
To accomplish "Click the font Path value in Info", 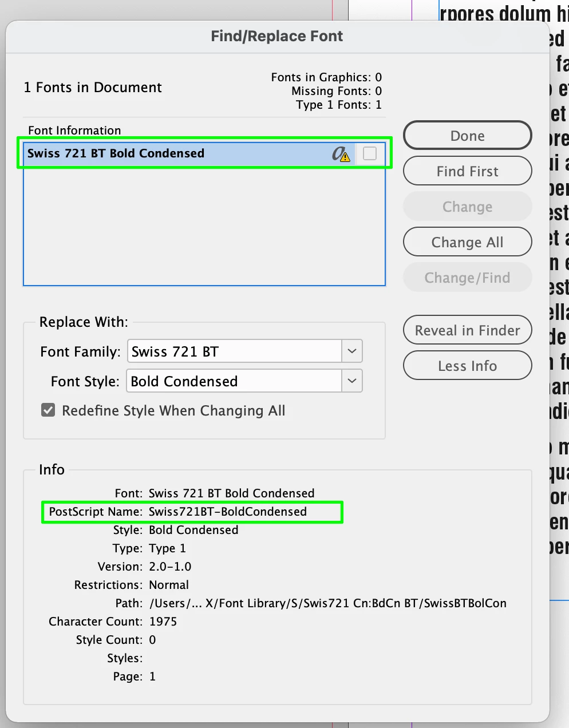I will click(x=327, y=603).
